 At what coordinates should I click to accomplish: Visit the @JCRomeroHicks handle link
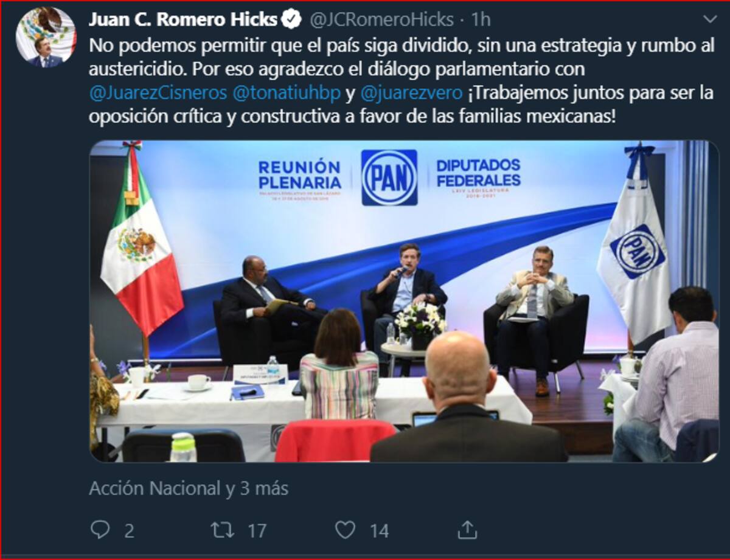pyautogui.click(x=381, y=20)
